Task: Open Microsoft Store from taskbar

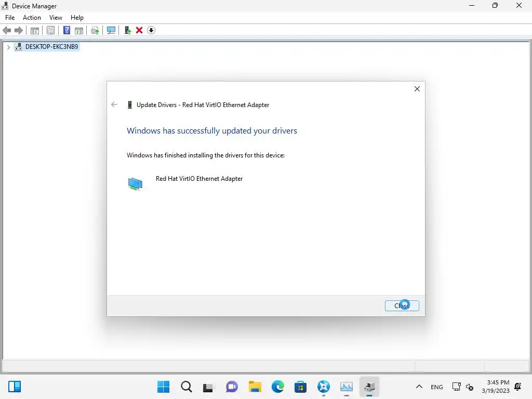Action: [300, 387]
